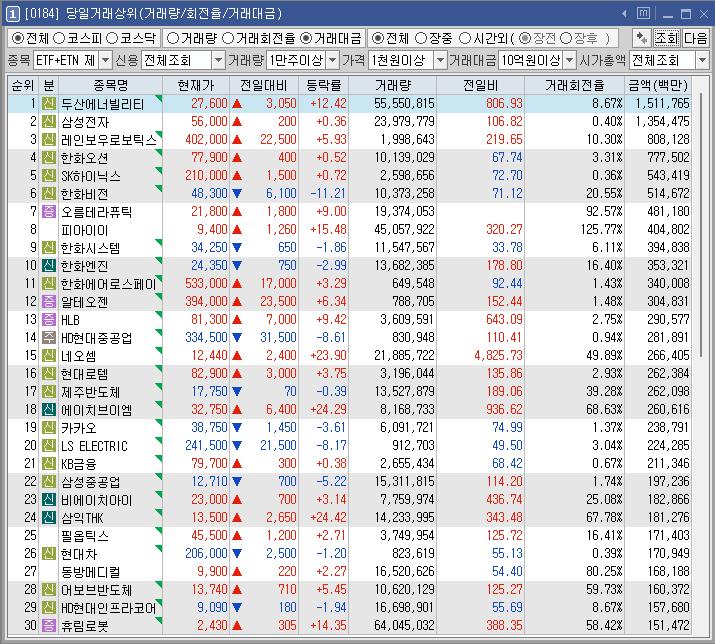
Task: Click the 분 column header
Action: coord(48,85)
